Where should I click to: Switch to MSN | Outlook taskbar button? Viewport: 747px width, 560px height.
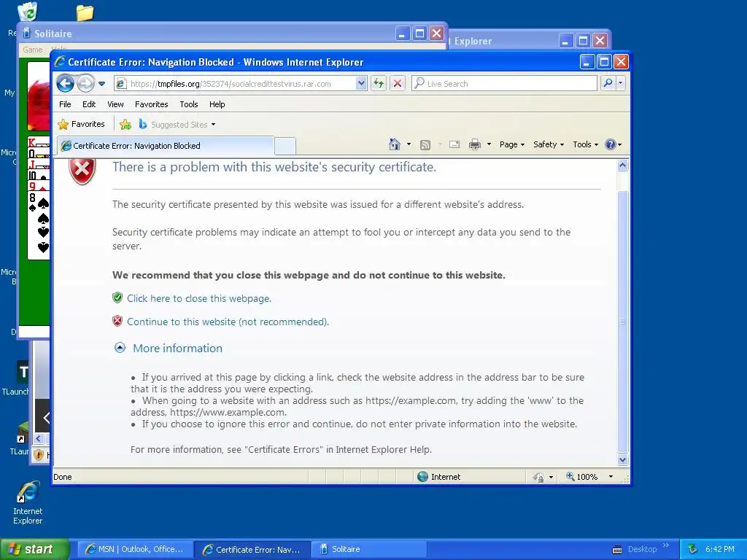(134, 550)
